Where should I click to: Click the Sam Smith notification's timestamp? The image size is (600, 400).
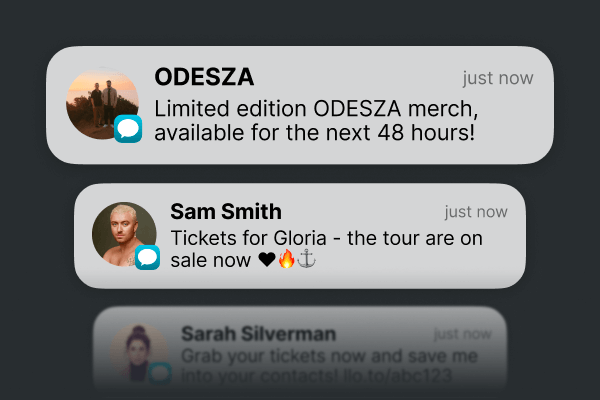click(476, 212)
